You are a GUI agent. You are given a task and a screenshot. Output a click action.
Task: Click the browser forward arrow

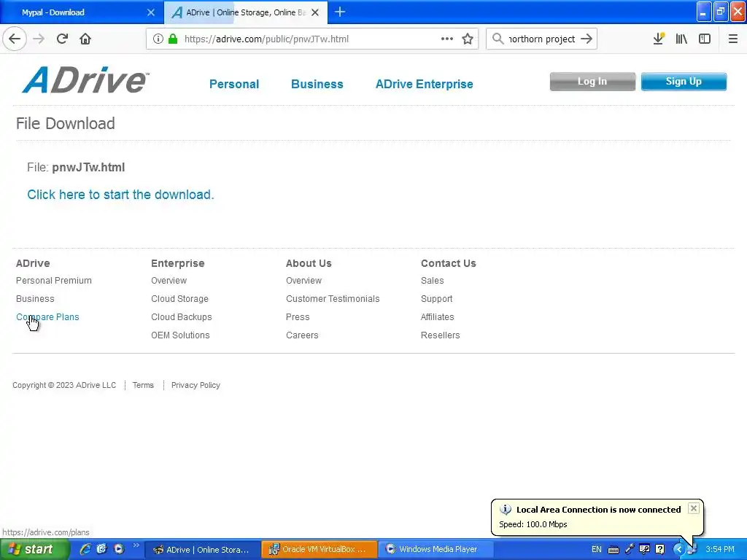(x=39, y=39)
